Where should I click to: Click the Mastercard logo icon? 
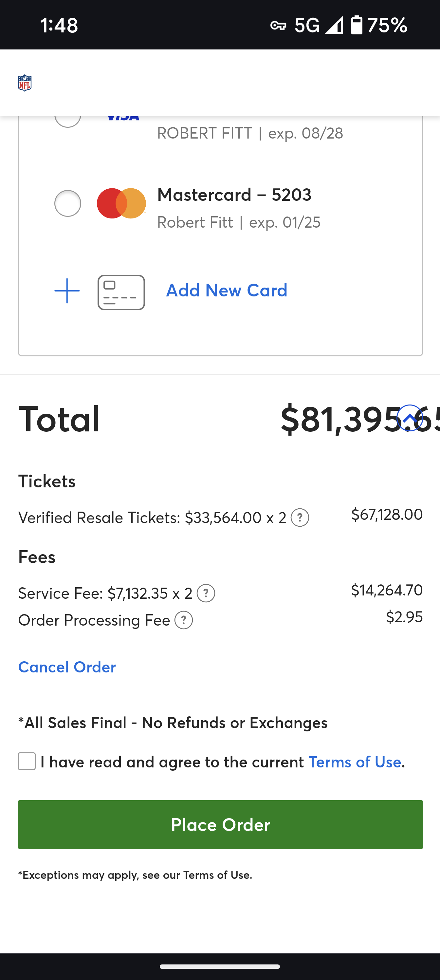[x=121, y=203]
